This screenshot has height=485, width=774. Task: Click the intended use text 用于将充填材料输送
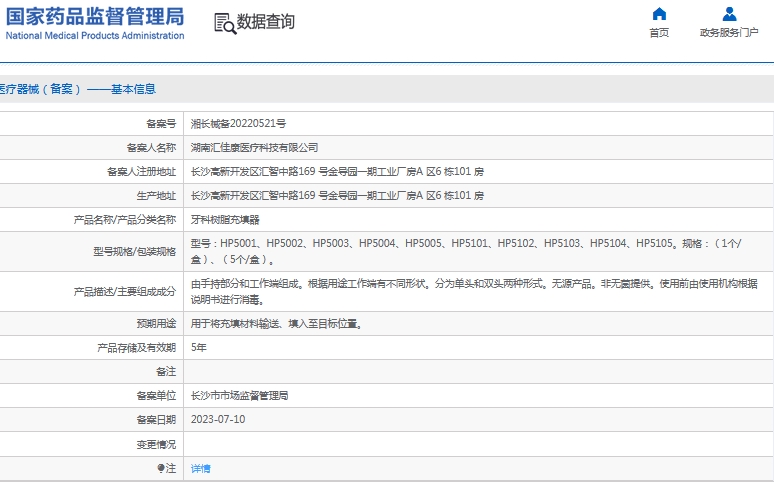(x=276, y=324)
